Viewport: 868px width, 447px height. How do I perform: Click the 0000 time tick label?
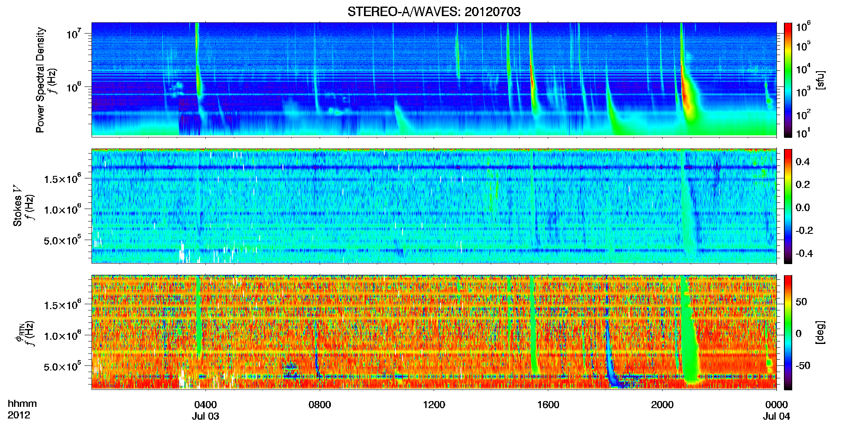coord(776,404)
